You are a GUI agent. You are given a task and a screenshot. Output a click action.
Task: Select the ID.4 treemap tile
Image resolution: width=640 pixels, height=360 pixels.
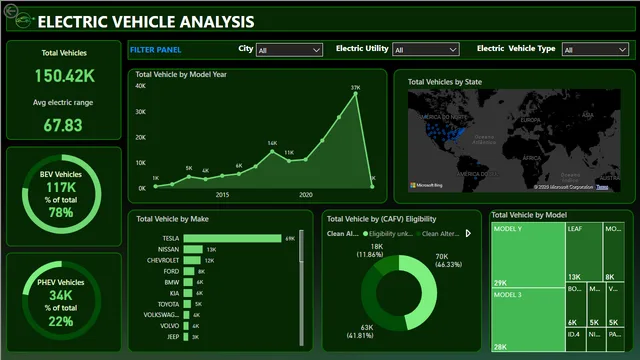click(x=576, y=340)
